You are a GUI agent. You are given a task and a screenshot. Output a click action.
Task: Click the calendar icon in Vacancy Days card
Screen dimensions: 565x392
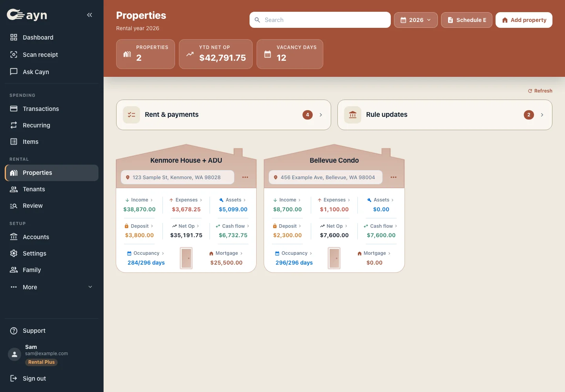(x=268, y=54)
